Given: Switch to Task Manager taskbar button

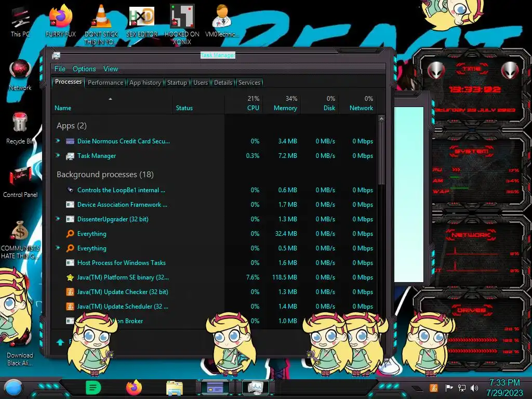Looking at the screenshot, I should coord(256,388).
